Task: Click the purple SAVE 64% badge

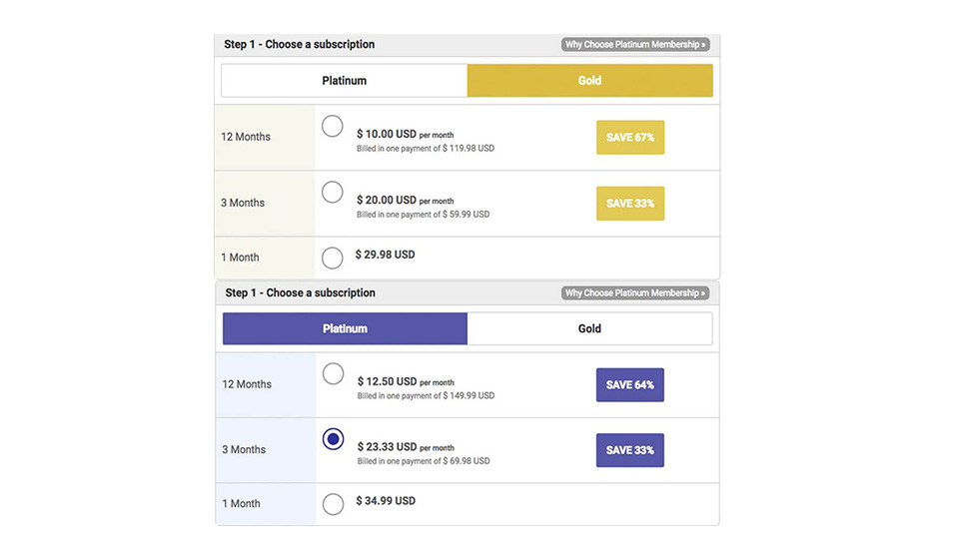Action: pyautogui.click(x=630, y=385)
